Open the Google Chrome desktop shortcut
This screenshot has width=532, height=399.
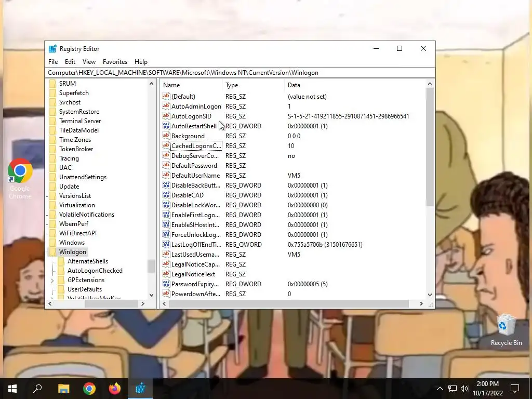(20, 179)
